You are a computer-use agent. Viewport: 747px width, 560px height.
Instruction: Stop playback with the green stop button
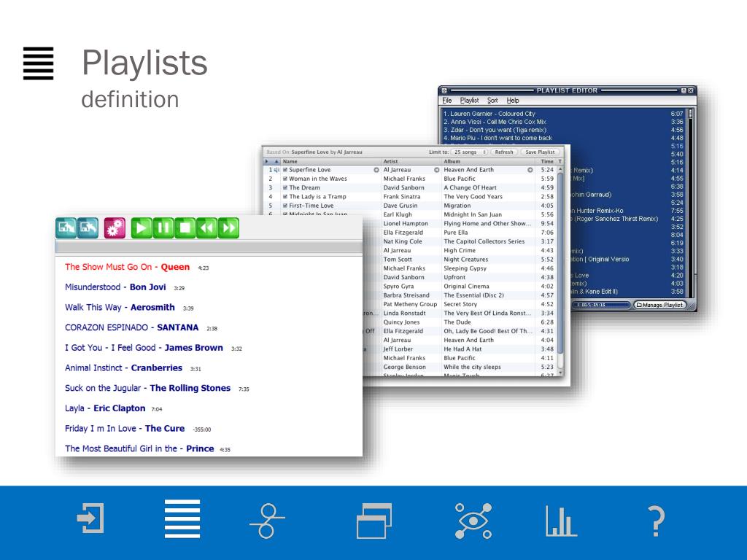185,228
